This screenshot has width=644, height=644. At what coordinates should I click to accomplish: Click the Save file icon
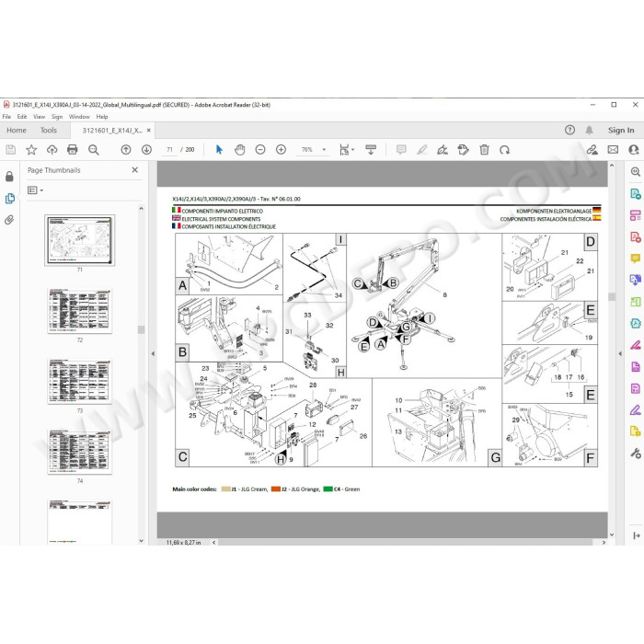coord(11,150)
